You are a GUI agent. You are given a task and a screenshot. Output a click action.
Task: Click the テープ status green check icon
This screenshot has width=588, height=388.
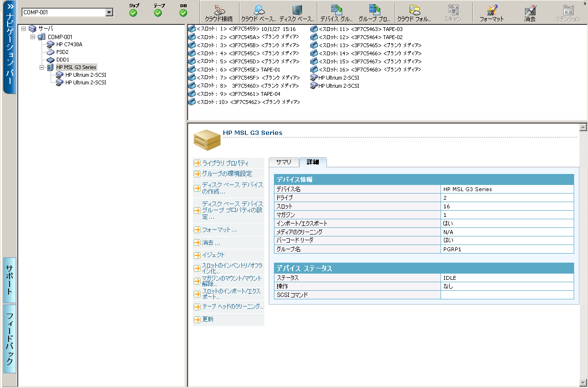(158, 13)
